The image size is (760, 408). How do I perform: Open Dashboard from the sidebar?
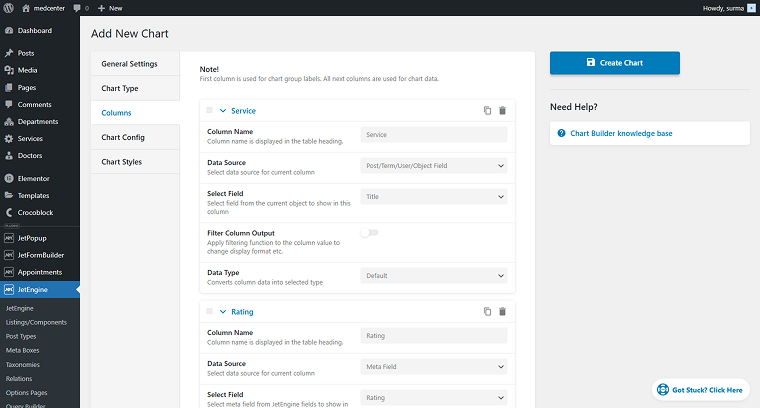40,31
